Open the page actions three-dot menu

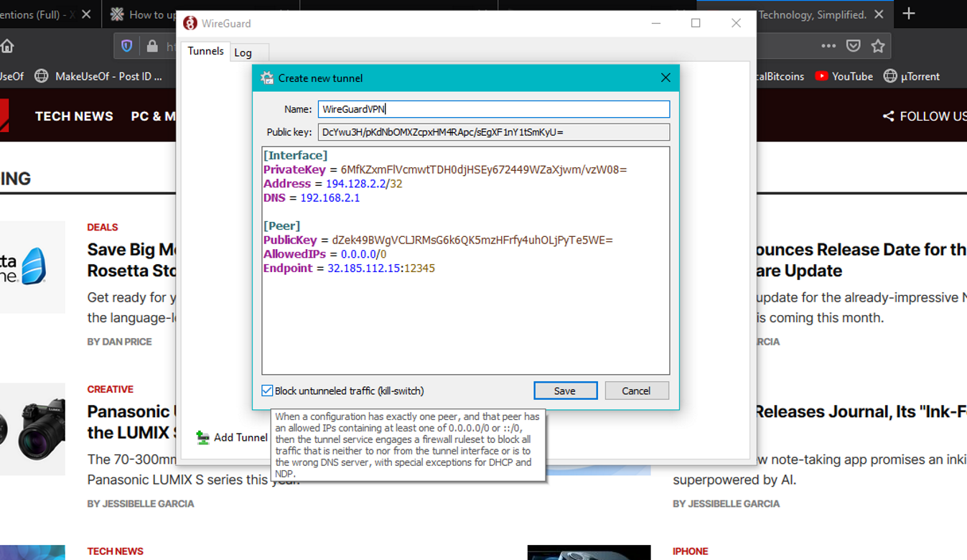coord(828,46)
